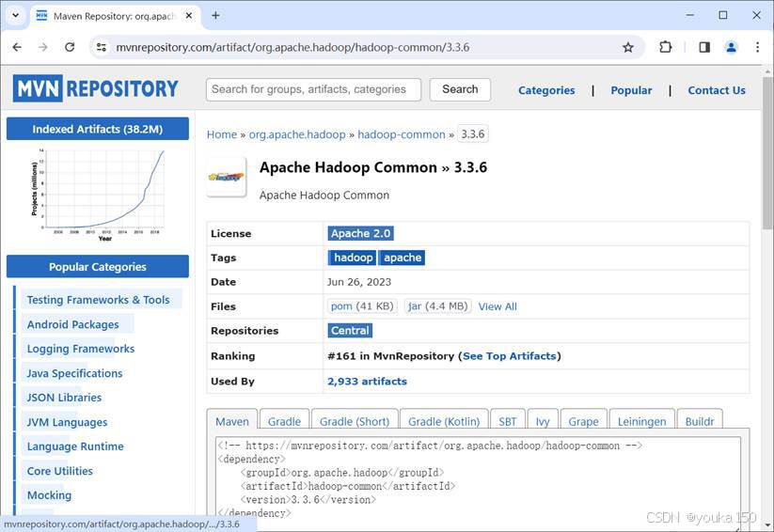Reload the page with the refresh icon
This screenshot has height=532, width=774.
click(70, 47)
